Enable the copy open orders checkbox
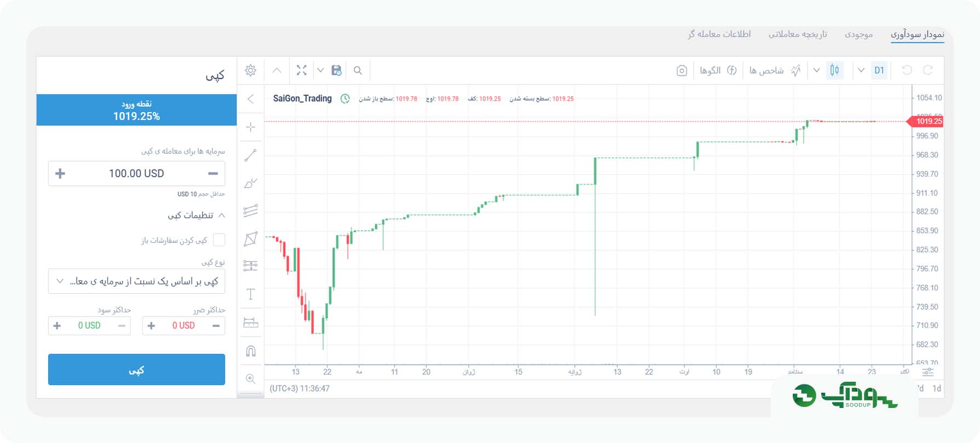Image resolution: width=980 pixels, height=443 pixels. (219, 240)
